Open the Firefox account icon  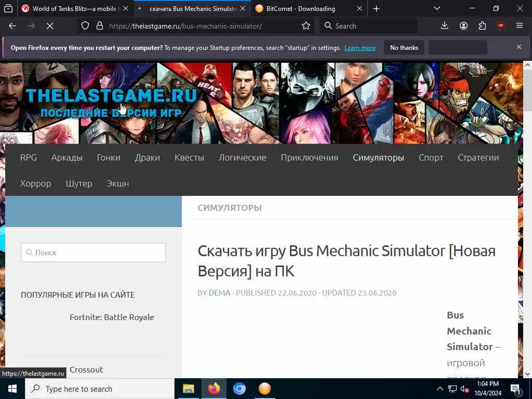[x=463, y=26]
